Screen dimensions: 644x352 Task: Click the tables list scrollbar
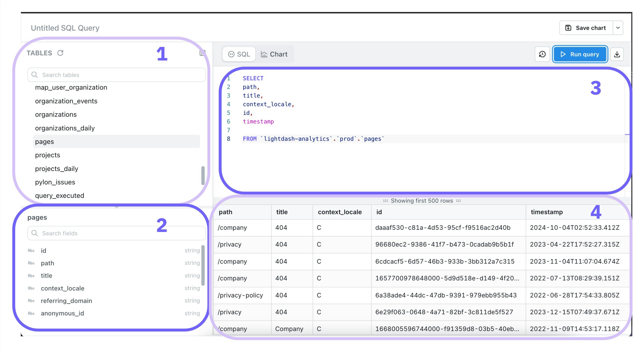pos(203,175)
